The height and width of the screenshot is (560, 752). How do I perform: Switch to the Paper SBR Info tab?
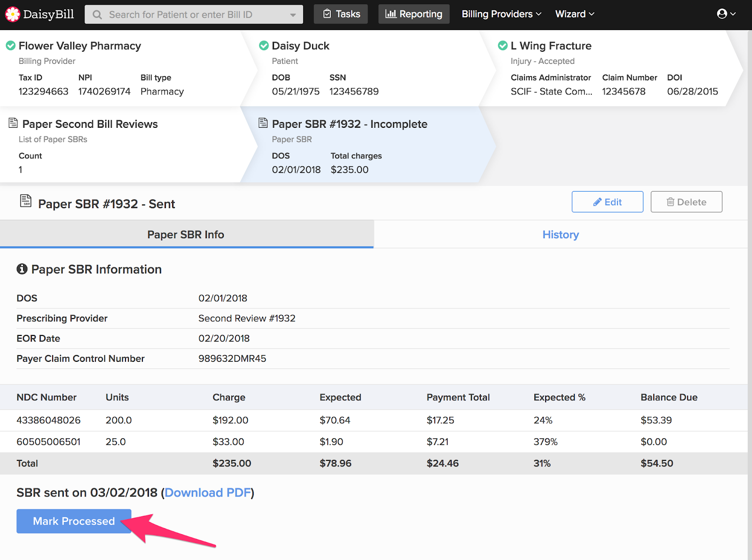[x=187, y=234]
